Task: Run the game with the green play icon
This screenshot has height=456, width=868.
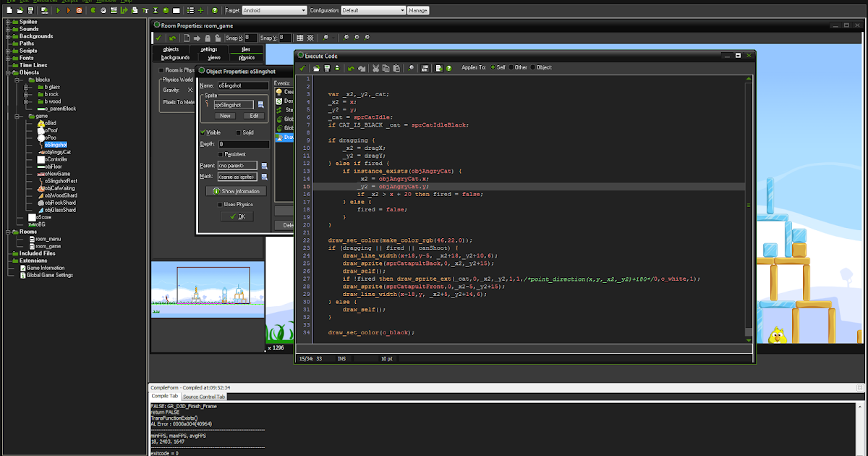Action: click(x=58, y=10)
